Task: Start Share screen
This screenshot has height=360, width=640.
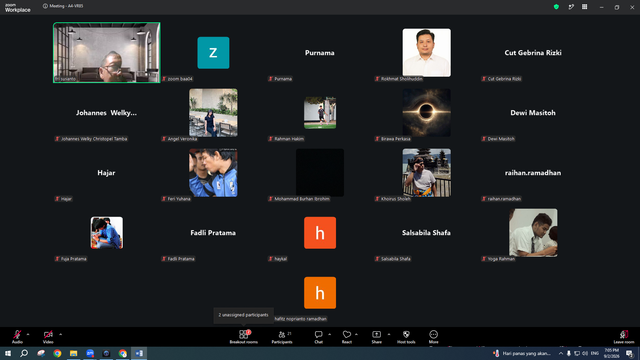Action: (376, 337)
